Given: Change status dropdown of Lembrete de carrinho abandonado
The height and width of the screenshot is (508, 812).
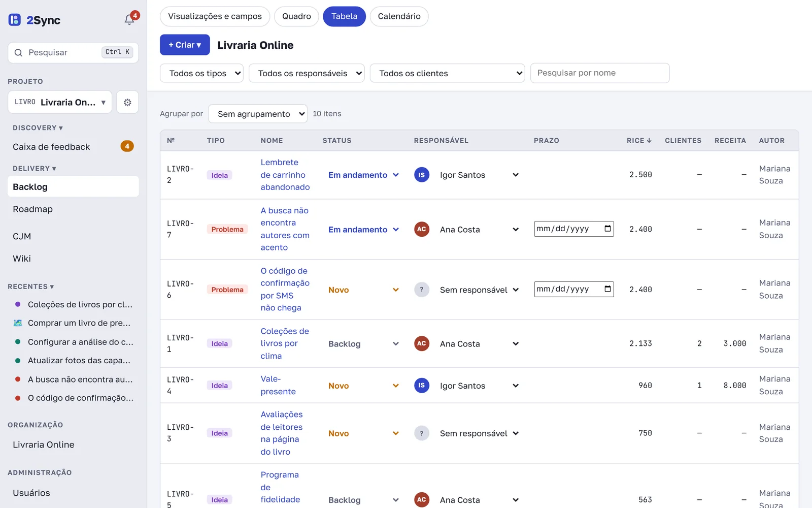Looking at the screenshot, I should 363,175.
